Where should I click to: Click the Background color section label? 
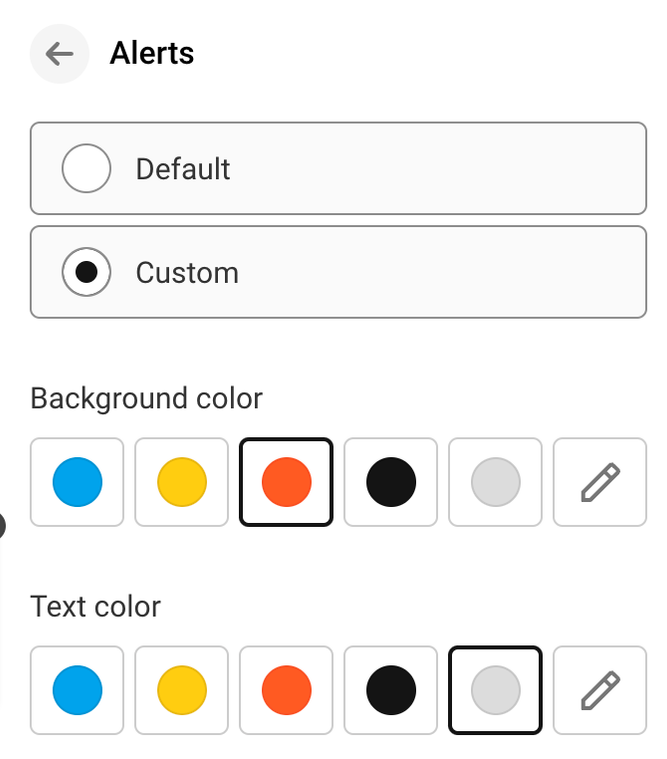[146, 398]
